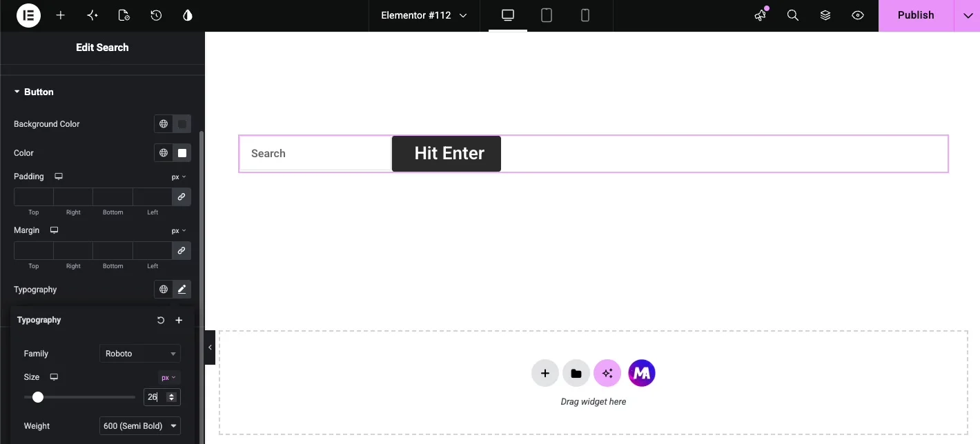The image size is (980, 444).
Task: Click the Margin Top input
Action: coord(34,250)
